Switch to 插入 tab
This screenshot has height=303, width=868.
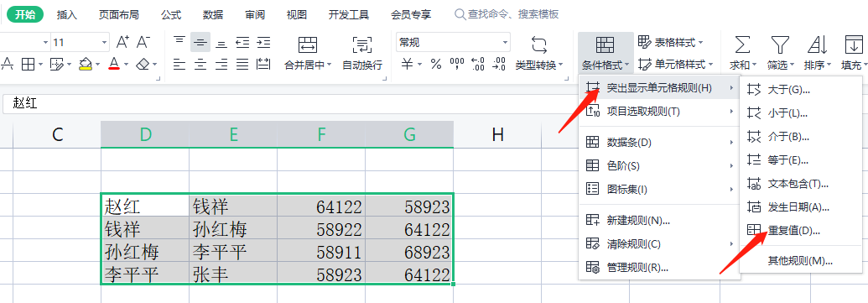[x=67, y=15]
